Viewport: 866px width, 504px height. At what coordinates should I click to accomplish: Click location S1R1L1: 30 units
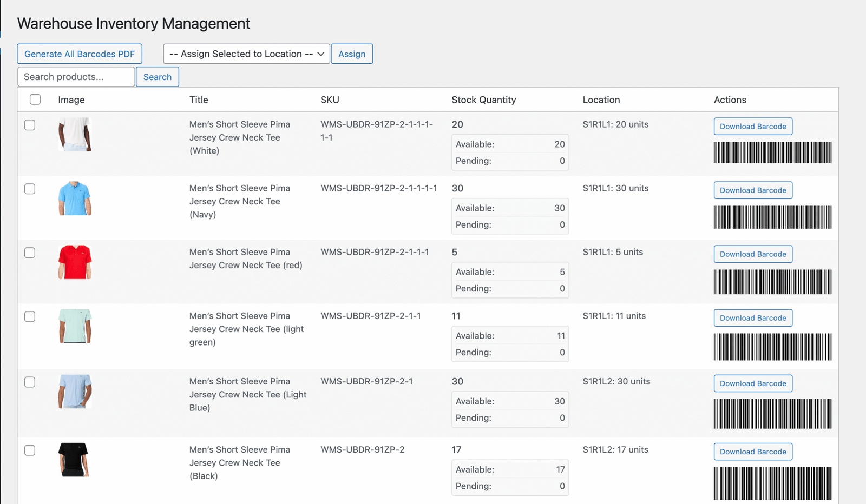pyautogui.click(x=615, y=188)
